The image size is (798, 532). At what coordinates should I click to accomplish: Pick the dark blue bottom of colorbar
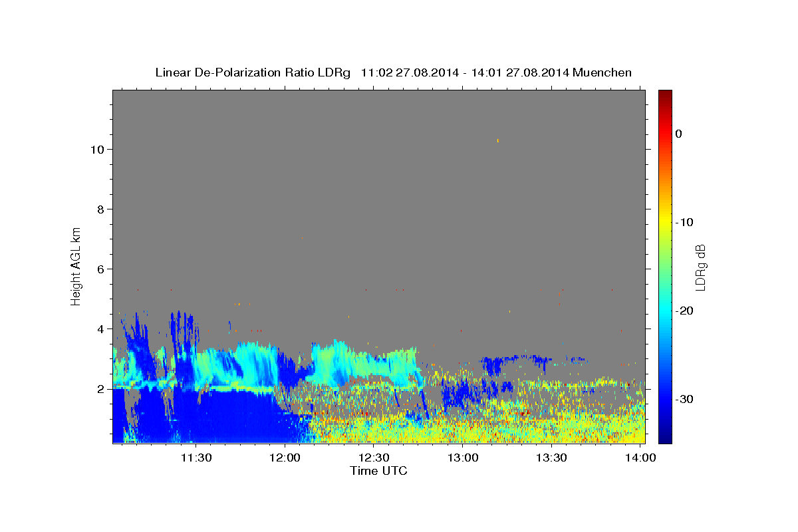point(665,438)
